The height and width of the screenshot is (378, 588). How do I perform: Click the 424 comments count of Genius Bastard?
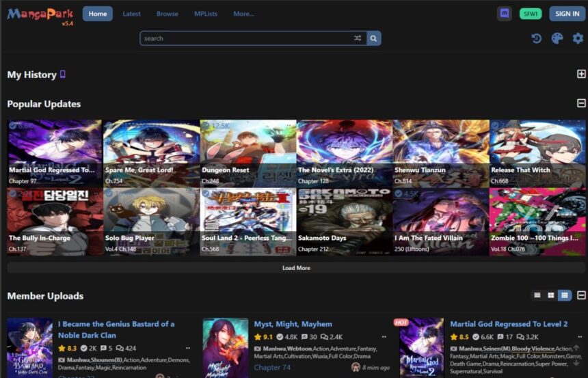[x=126, y=348]
